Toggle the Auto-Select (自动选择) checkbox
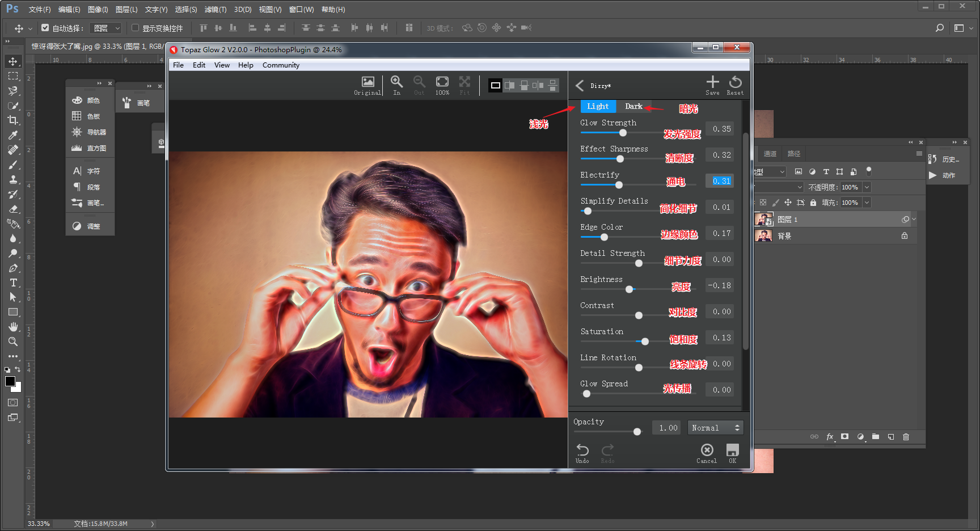Viewport: 980px width, 531px height. [x=45, y=27]
